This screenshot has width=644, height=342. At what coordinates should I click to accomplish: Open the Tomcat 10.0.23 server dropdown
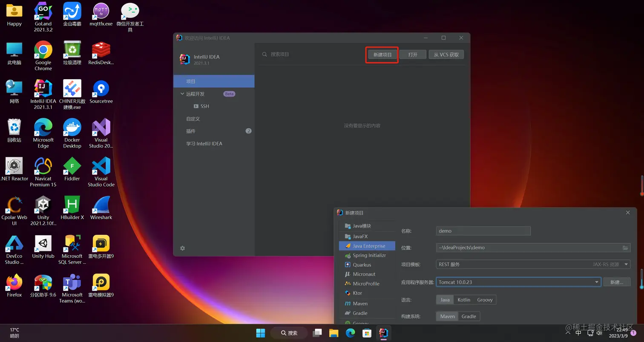pos(519,282)
